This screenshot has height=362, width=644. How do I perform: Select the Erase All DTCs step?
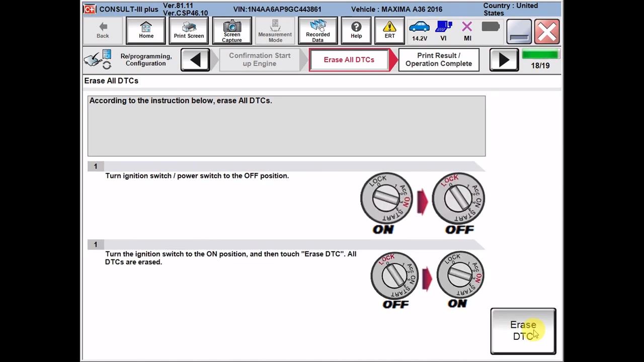349,60
